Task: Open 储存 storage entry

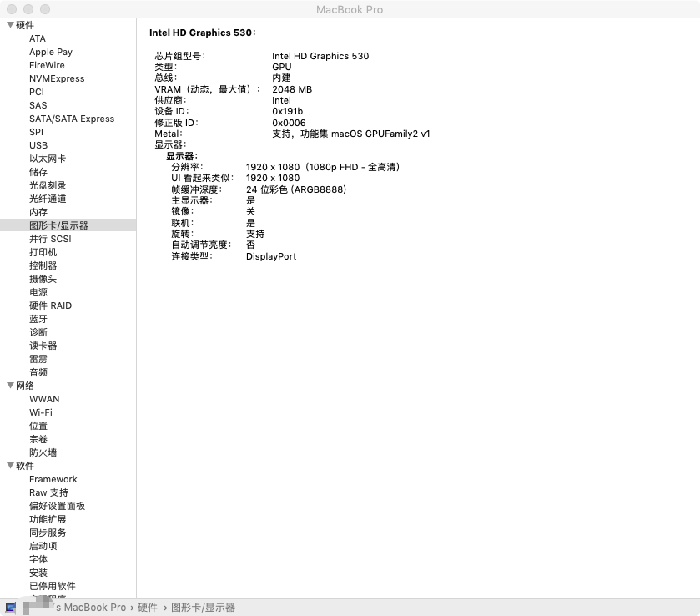Action: point(38,172)
